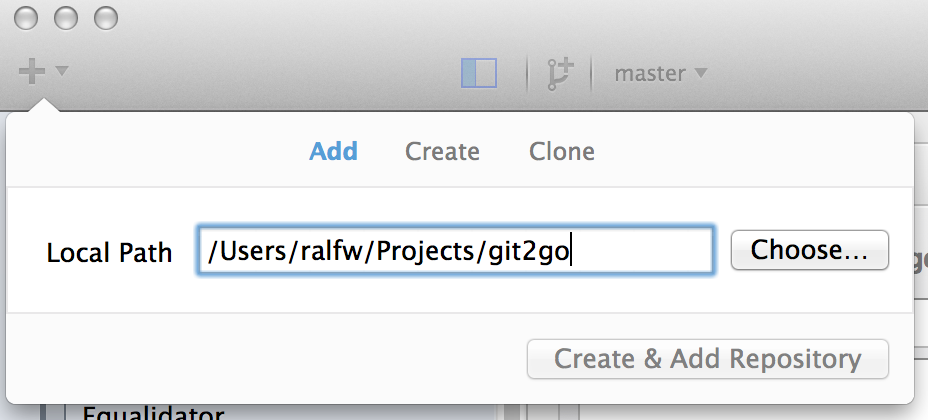This screenshot has width=928, height=420.
Task: Minimize the window with the middle title-bar button
Action: coord(66,18)
